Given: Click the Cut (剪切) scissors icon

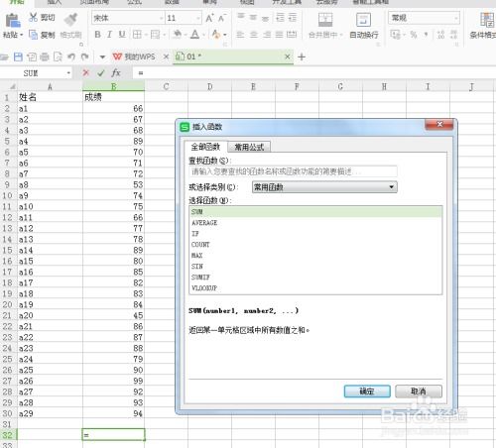Looking at the screenshot, I should (33, 18).
